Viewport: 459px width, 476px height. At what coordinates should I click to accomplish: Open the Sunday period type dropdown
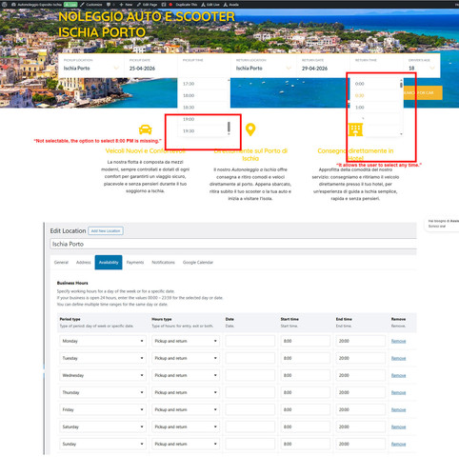point(103,444)
